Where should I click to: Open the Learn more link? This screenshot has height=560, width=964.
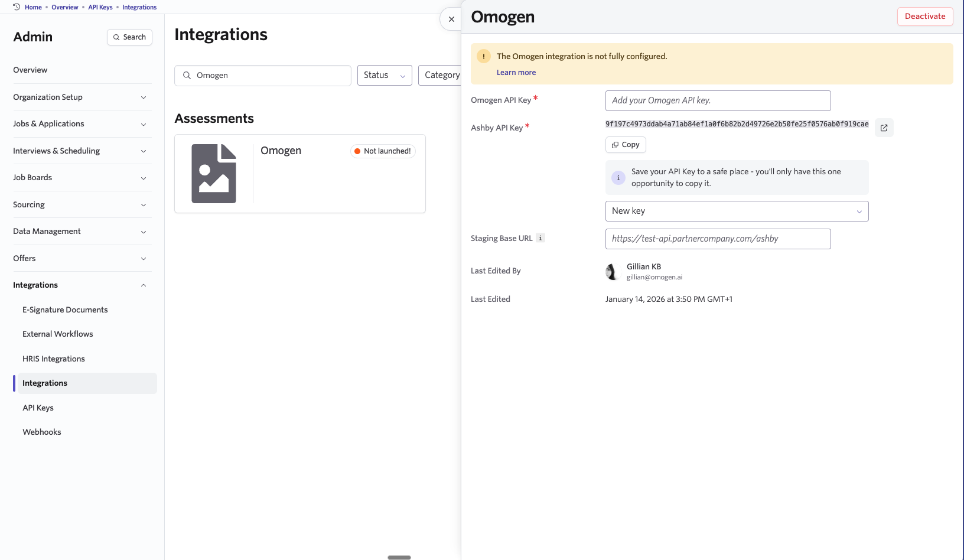coord(516,72)
